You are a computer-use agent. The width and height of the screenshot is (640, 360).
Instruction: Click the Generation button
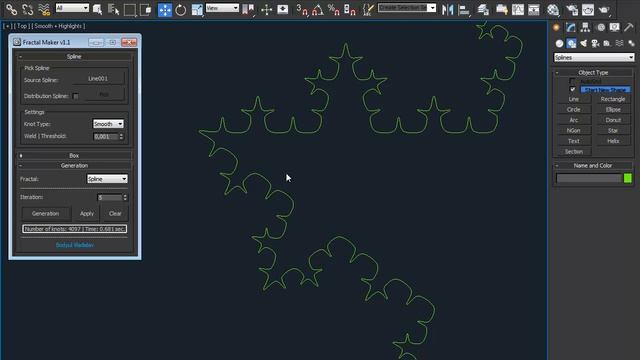[x=45, y=213]
